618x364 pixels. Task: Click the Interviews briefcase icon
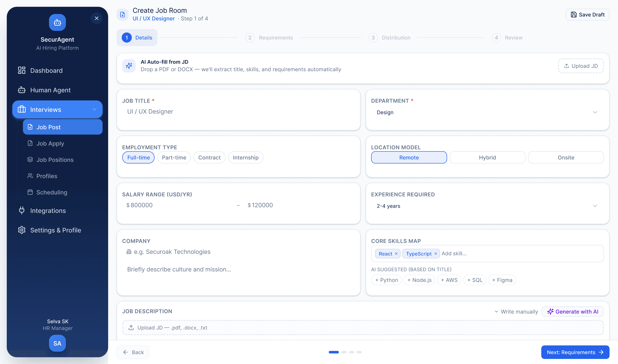pyautogui.click(x=21, y=109)
